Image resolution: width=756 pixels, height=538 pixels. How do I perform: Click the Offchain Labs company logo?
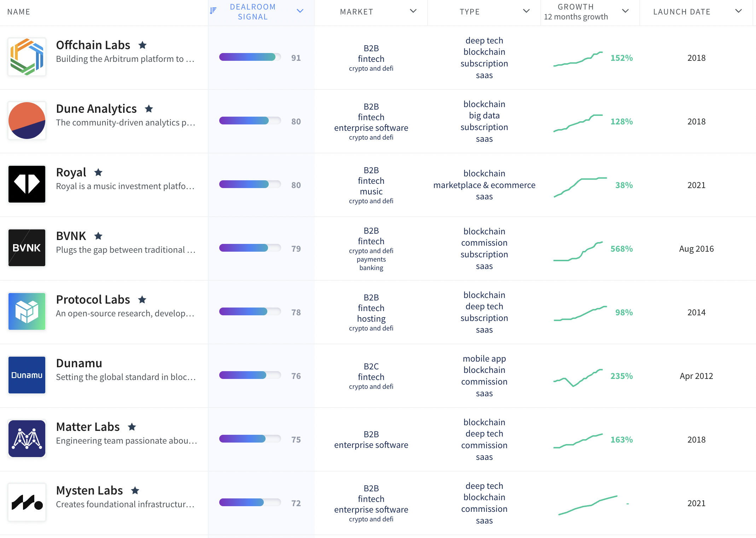pyautogui.click(x=27, y=57)
